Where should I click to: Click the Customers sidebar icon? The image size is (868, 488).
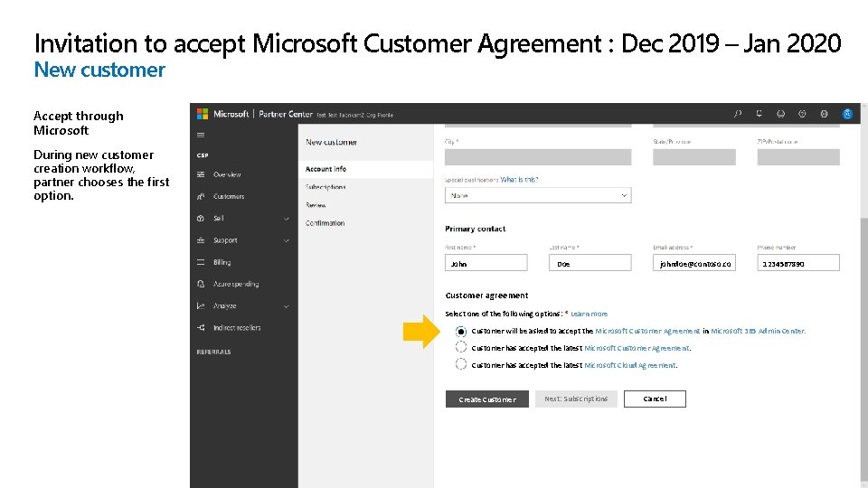click(201, 196)
